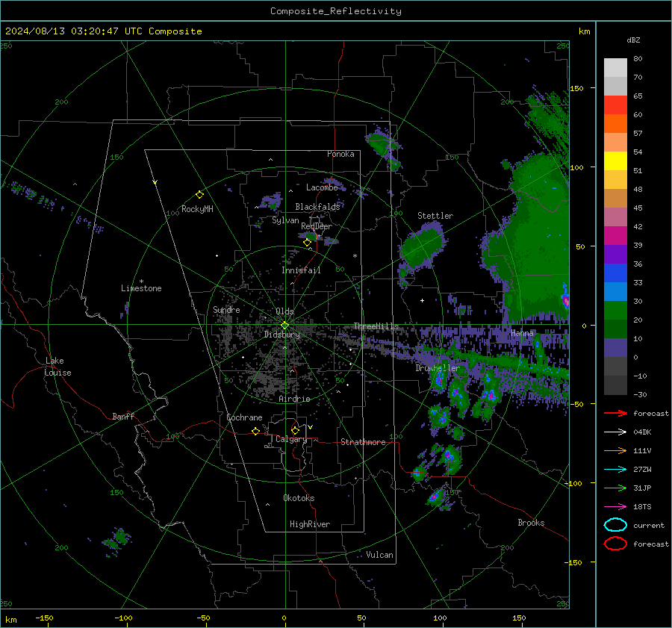Click the yellow diamond marker below RedDeer
Viewport: 672px width, 628px height.
point(307,243)
